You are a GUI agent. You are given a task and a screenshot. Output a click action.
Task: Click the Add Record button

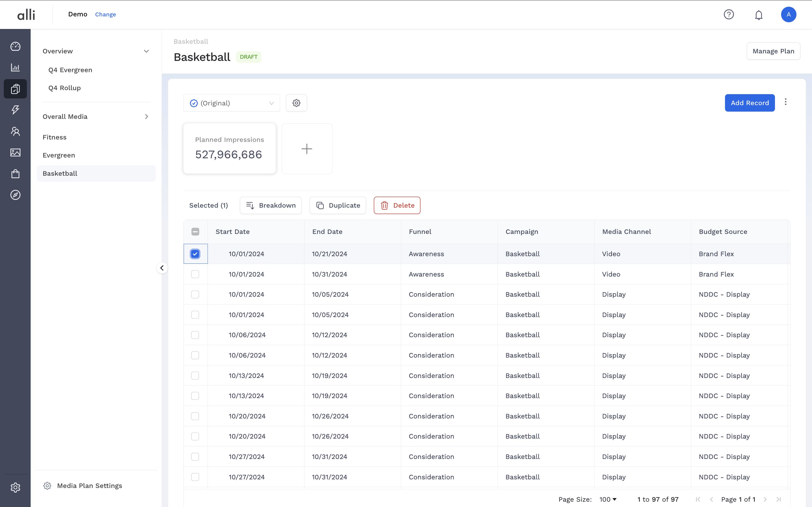click(x=749, y=103)
